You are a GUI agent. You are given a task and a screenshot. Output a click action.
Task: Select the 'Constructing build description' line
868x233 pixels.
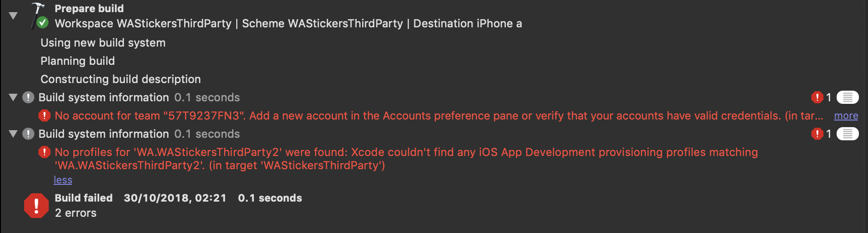coord(121,79)
